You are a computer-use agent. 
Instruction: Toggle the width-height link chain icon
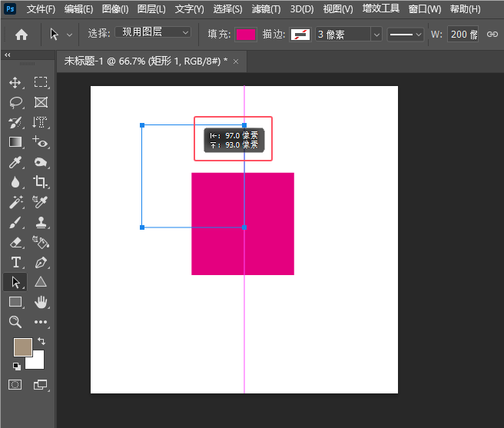pos(492,35)
